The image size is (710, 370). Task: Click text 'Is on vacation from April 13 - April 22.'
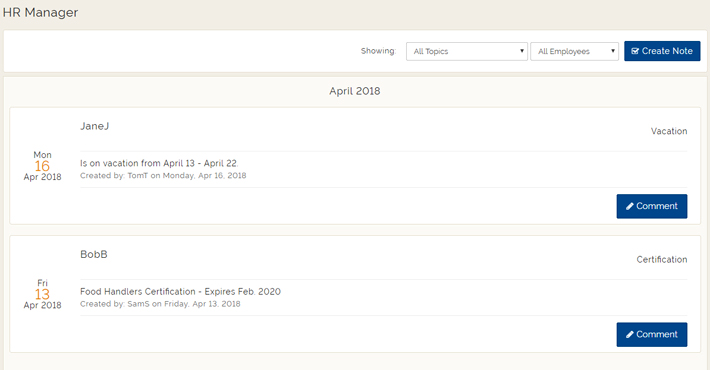point(159,163)
